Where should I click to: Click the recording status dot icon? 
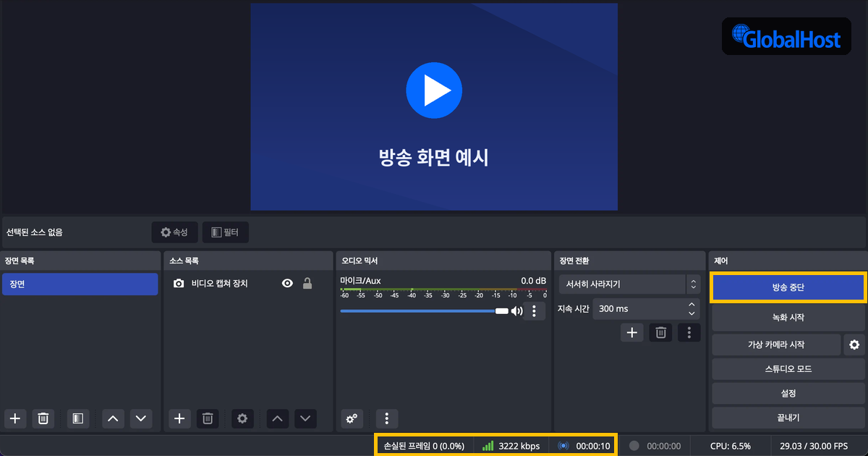coord(634,446)
